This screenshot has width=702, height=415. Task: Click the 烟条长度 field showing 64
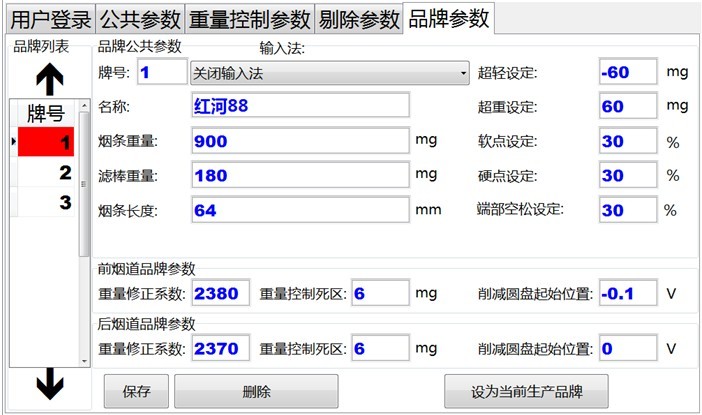coord(299,211)
